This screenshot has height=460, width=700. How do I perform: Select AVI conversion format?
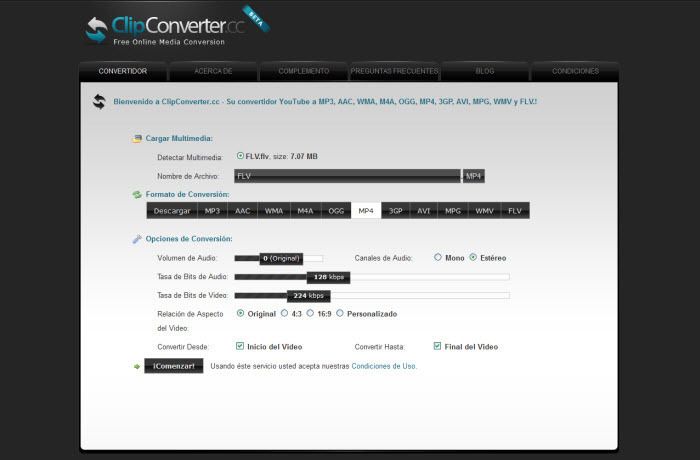(x=424, y=211)
